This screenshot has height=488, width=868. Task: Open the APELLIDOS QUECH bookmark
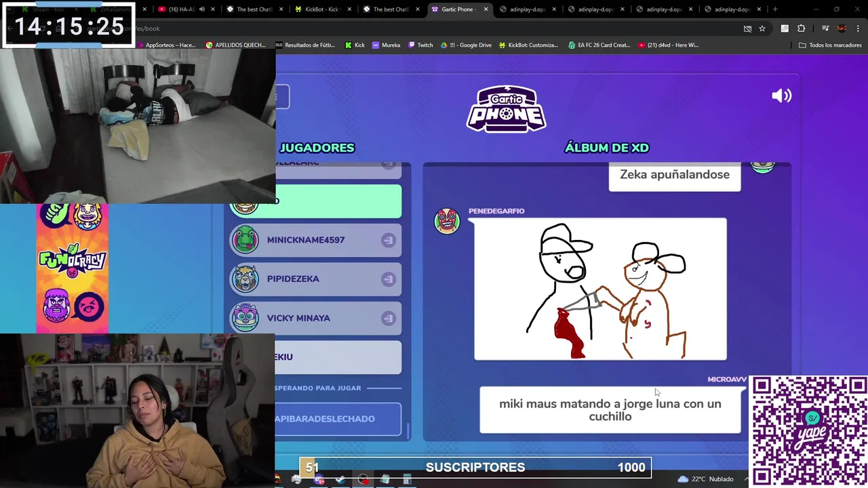(x=235, y=45)
